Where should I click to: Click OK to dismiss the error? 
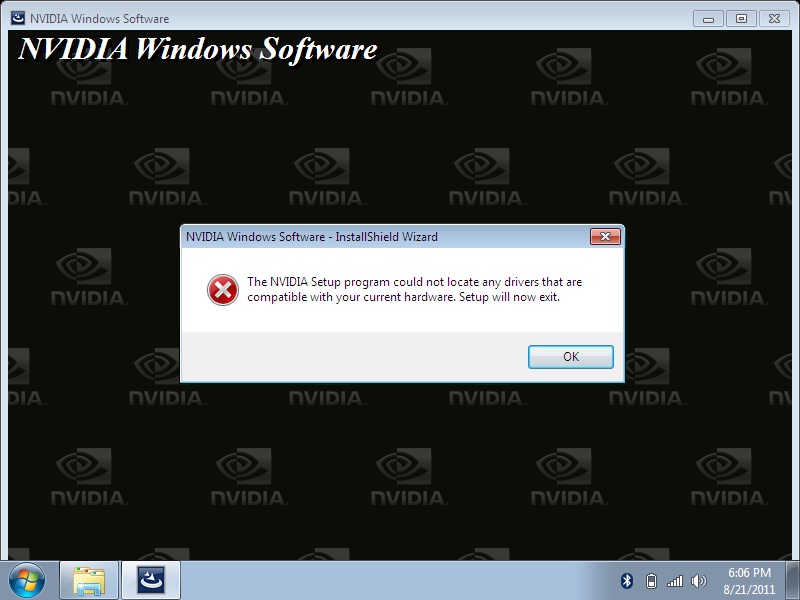570,357
